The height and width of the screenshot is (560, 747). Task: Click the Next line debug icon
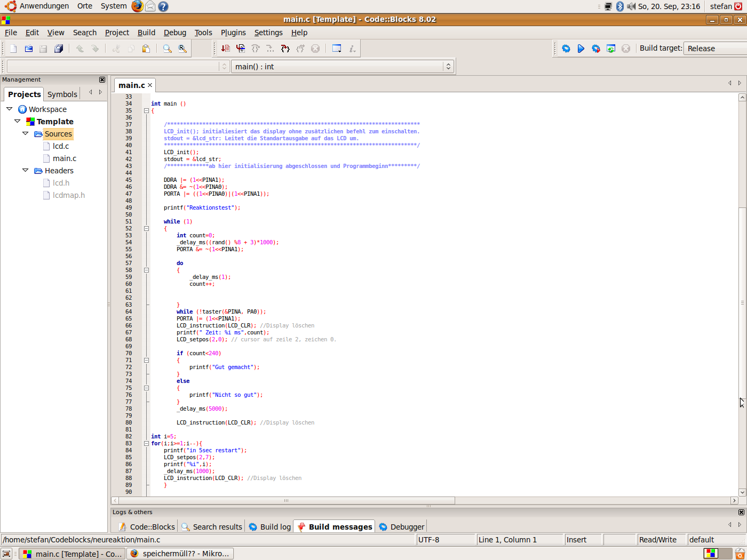coord(256,49)
